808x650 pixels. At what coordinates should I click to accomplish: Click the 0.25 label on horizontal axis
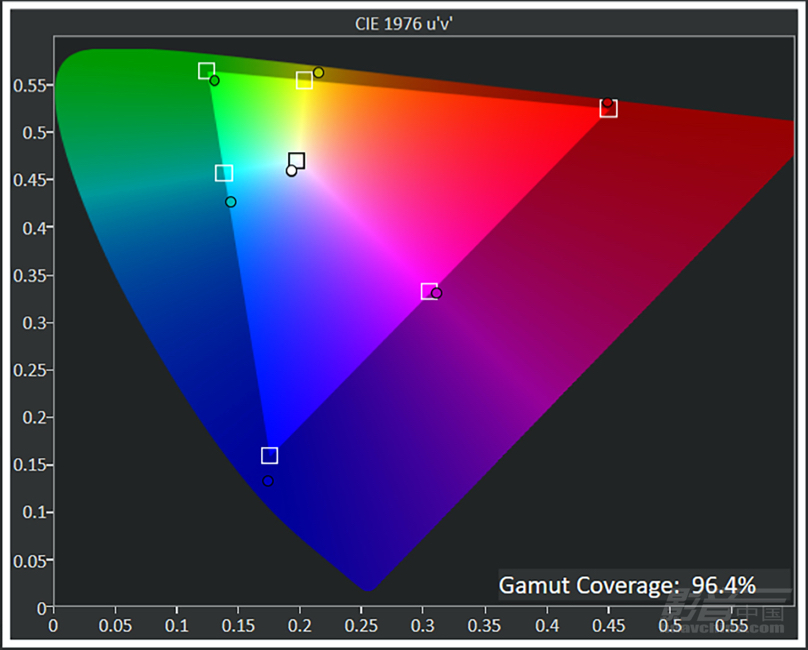(362, 625)
